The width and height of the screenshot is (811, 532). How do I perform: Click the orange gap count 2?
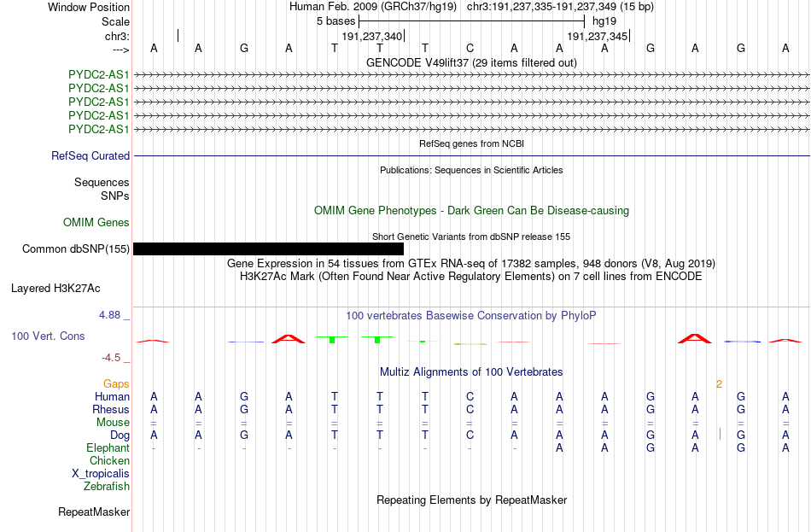[719, 384]
